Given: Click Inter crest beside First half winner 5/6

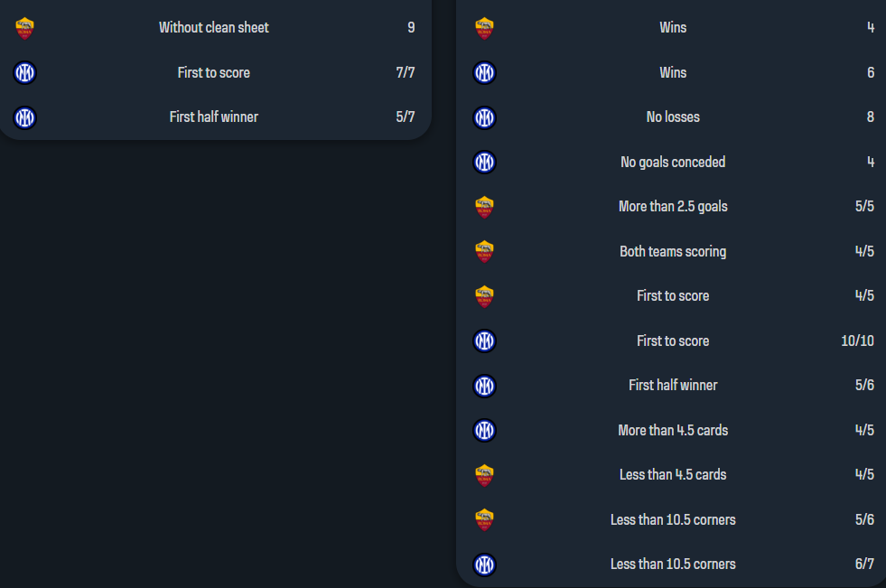Looking at the screenshot, I should 485,386.
